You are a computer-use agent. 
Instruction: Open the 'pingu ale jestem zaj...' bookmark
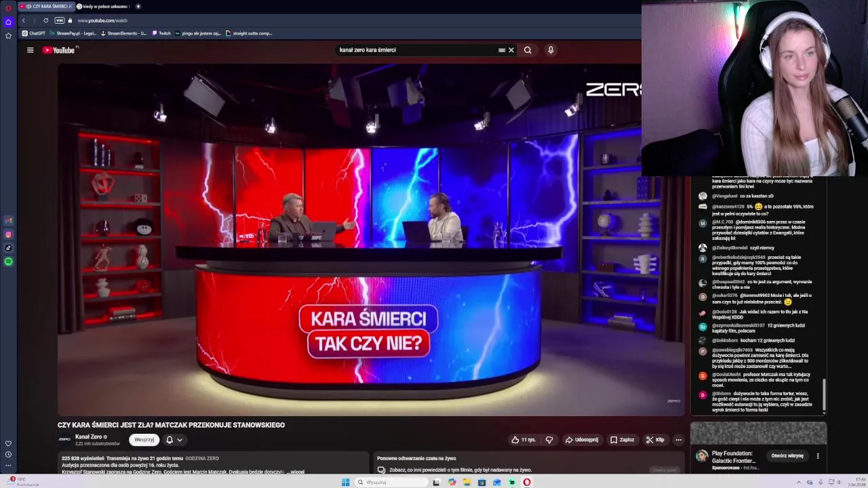click(x=198, y=33)
